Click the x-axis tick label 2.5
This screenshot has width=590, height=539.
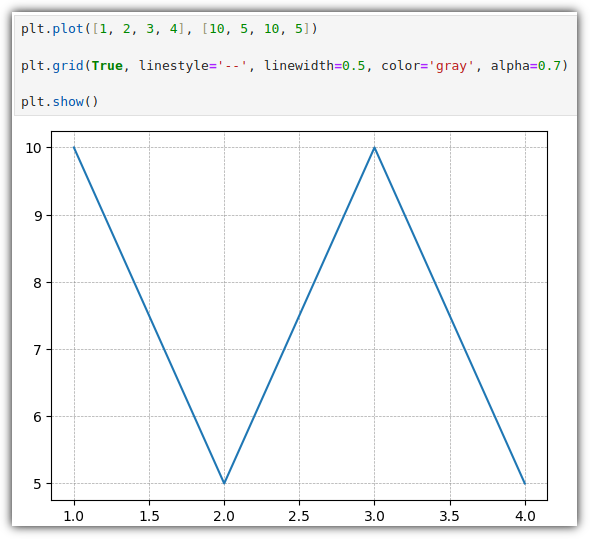click(300, 516)
